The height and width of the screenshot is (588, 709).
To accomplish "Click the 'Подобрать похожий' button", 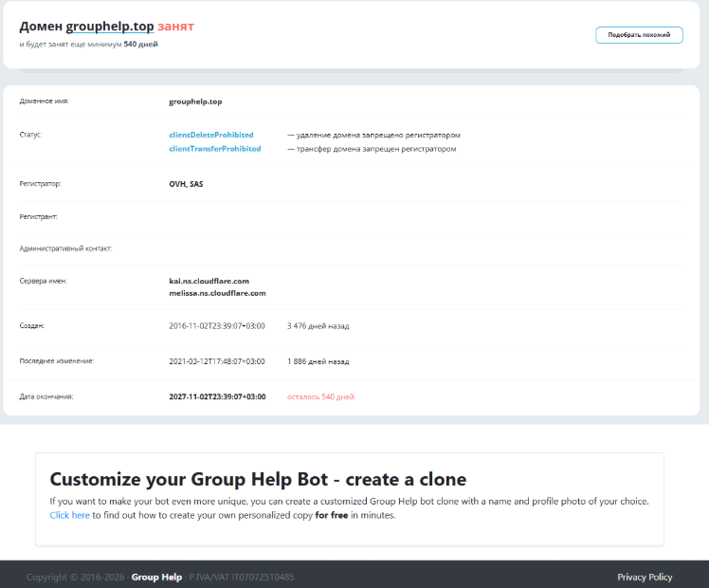I will click(x=639, y=35).
